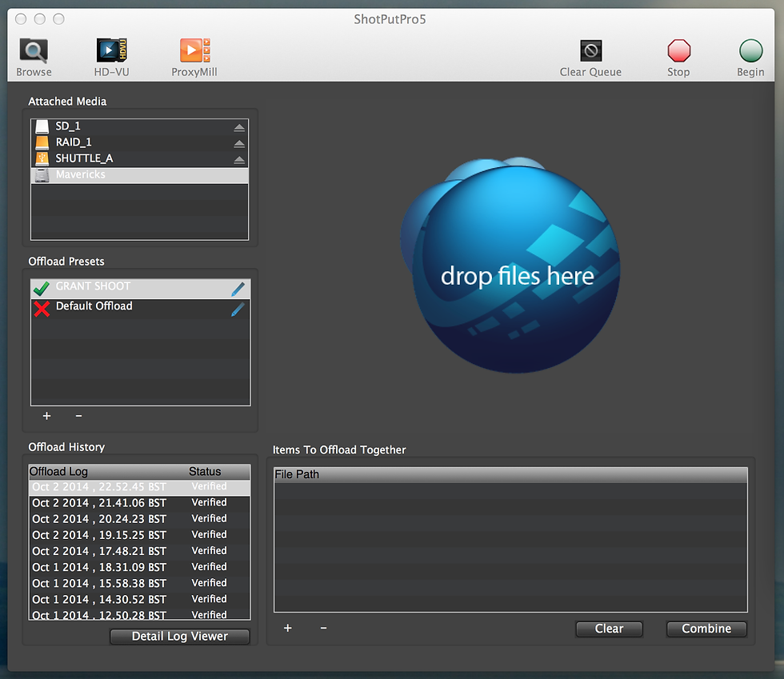
Task: Select RAID_1 in Attached Media
Action: [x=139, y=142]
